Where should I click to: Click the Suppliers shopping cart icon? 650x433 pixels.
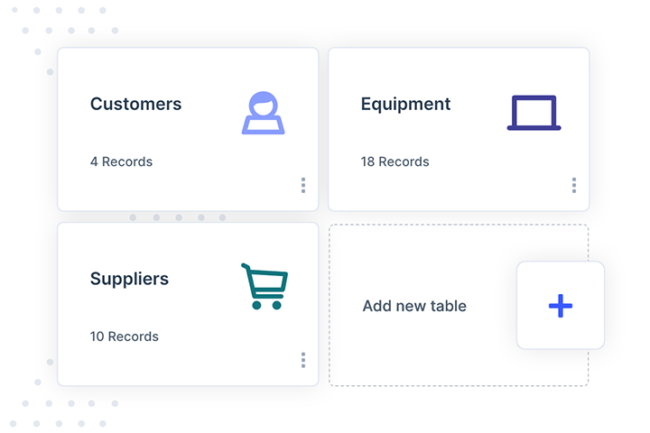264,286
